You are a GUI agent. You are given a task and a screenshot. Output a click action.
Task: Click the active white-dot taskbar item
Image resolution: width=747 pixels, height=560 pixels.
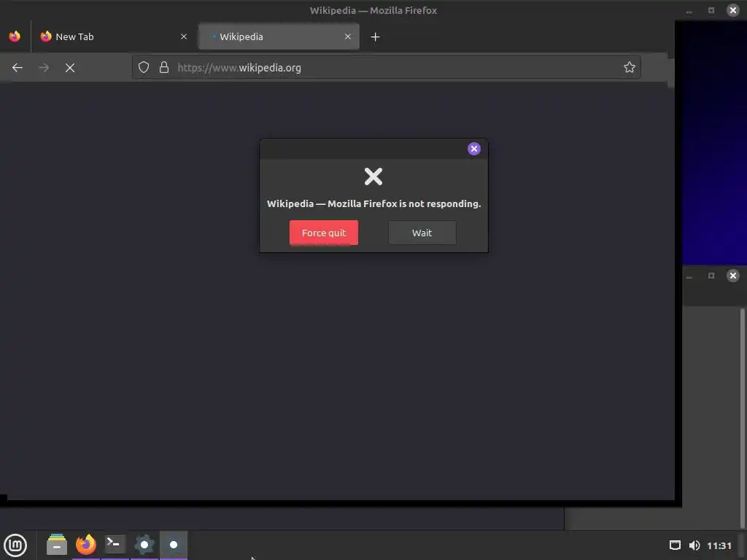tap(174, 544)
